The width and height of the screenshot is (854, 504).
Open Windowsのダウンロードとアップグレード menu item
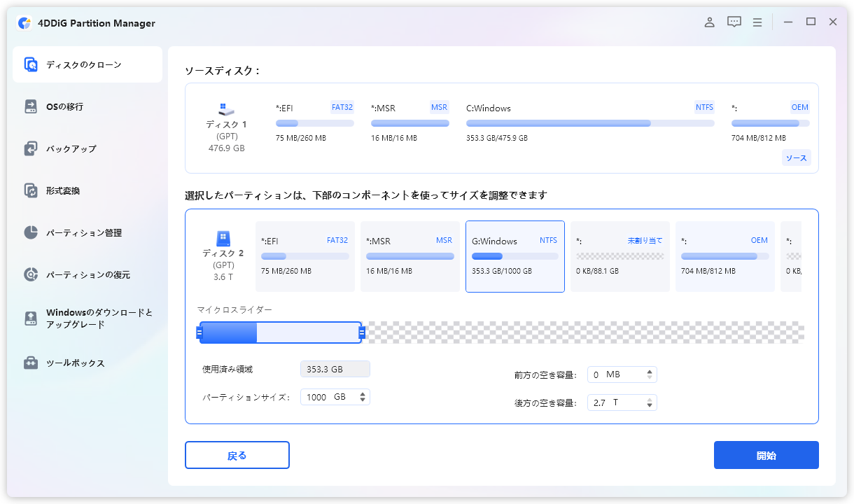tap(87, 318)
